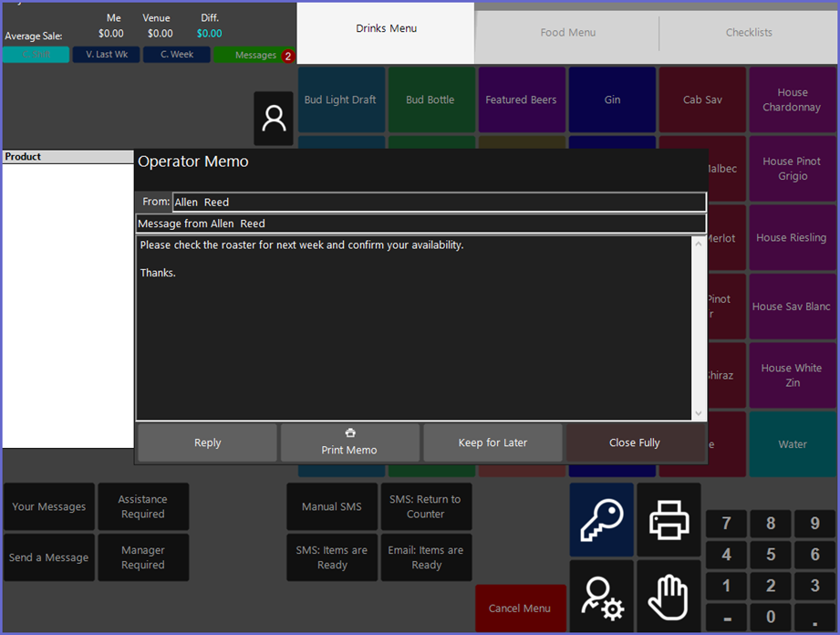Toggle the V. Last Wk view
The width and height of the screenshot is (840, 635).
click(107, 55)
